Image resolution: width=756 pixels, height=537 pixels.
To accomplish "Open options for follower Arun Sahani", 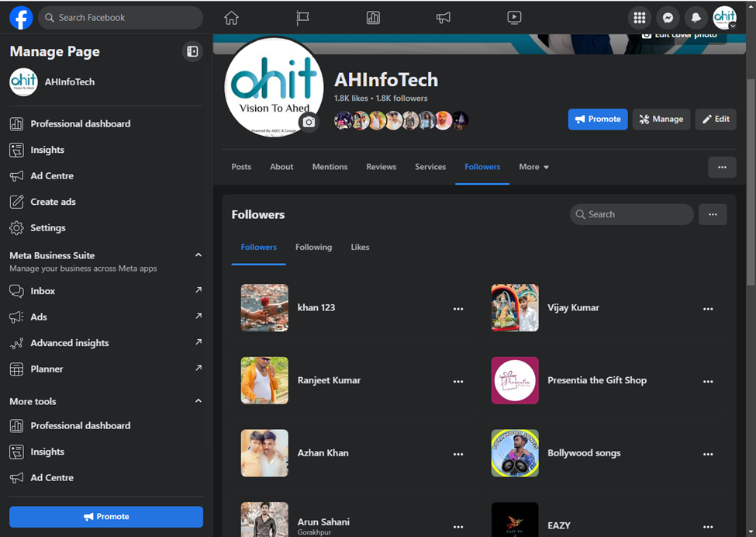I will tap(458, 527).
